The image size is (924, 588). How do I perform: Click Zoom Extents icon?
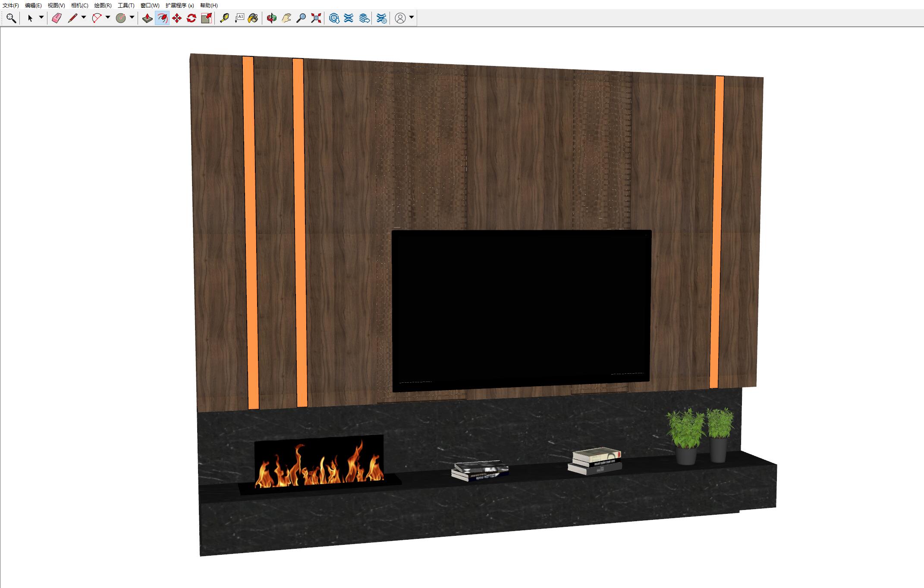[316, 18]
